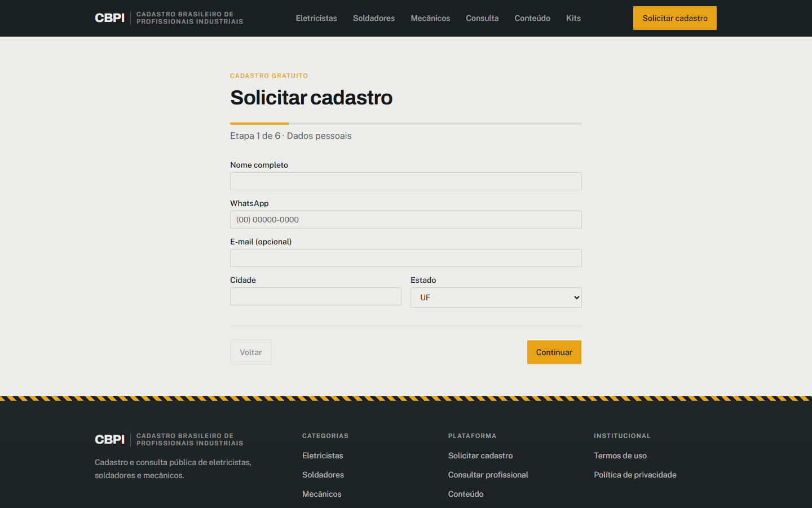The height and width of the screenshot is (508, 812).
Task: View the Termos de uso page
Action: click(620, 456)
